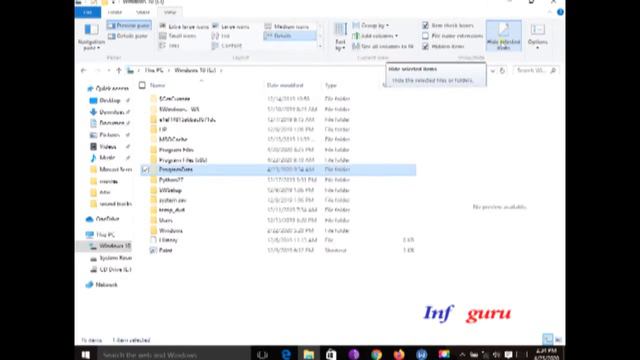Viewport: 640px width, 360px height.
Task: Open OneDrive in navigation pane
Action: 107,219
